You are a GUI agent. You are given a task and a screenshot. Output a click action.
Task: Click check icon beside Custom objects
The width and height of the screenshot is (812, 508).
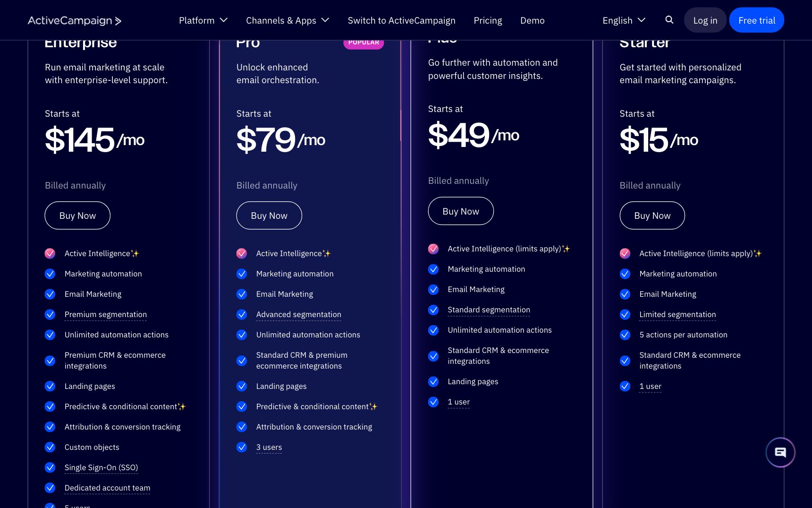tap(50, 447)
